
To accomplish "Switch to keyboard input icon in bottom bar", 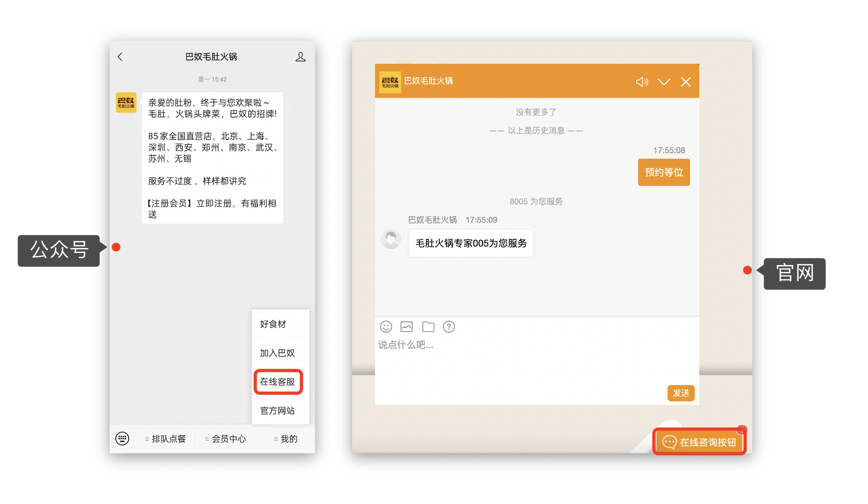I will (122, 439).
